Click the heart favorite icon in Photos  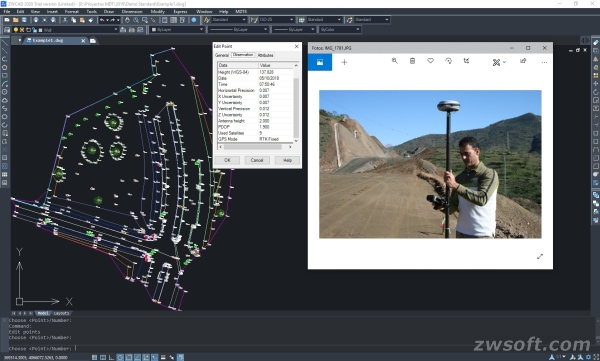[x=430, y=61]
